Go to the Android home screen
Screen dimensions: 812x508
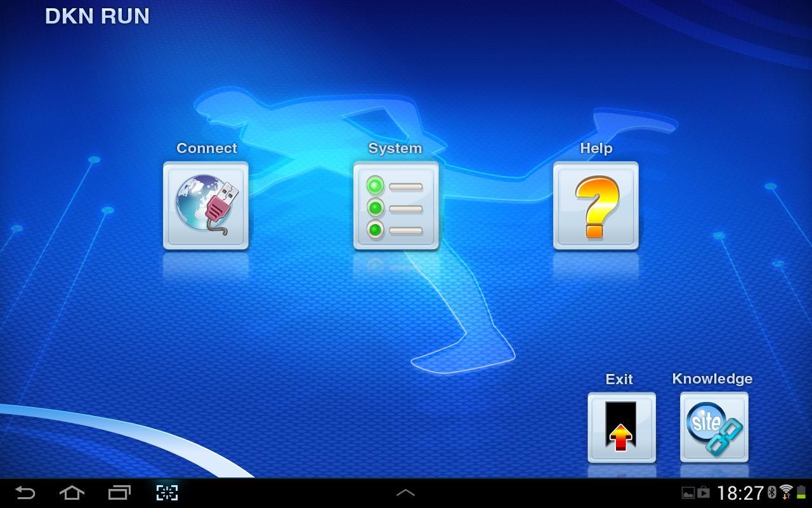point(72,493)
